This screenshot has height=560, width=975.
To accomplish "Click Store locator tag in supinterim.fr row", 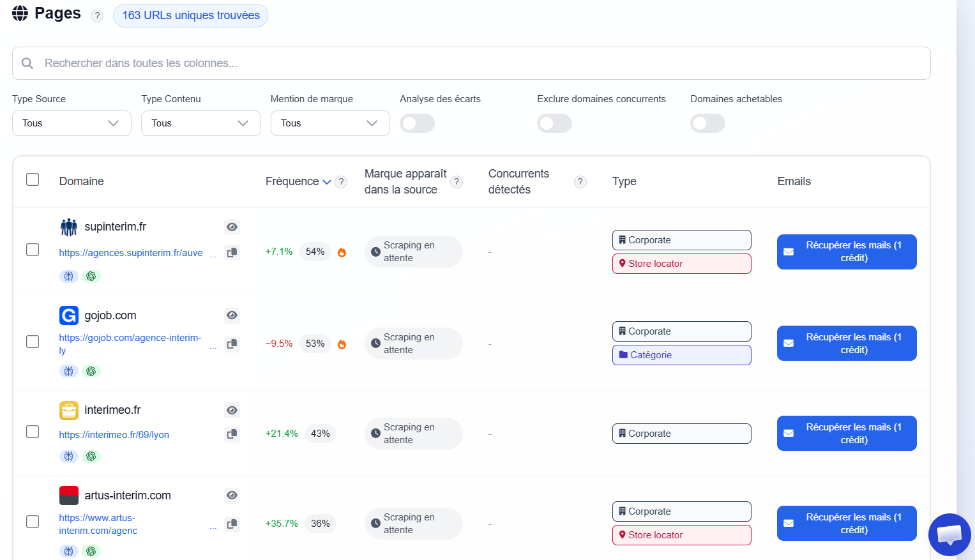I will 682,264.
